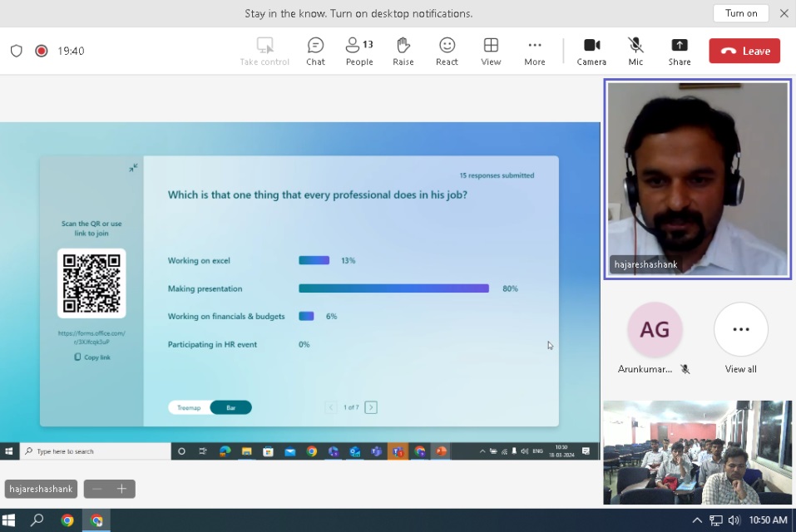Viewport: 796px width, 532px height.
Task: Click the 'Making presentation' option label
Action: 205,288
